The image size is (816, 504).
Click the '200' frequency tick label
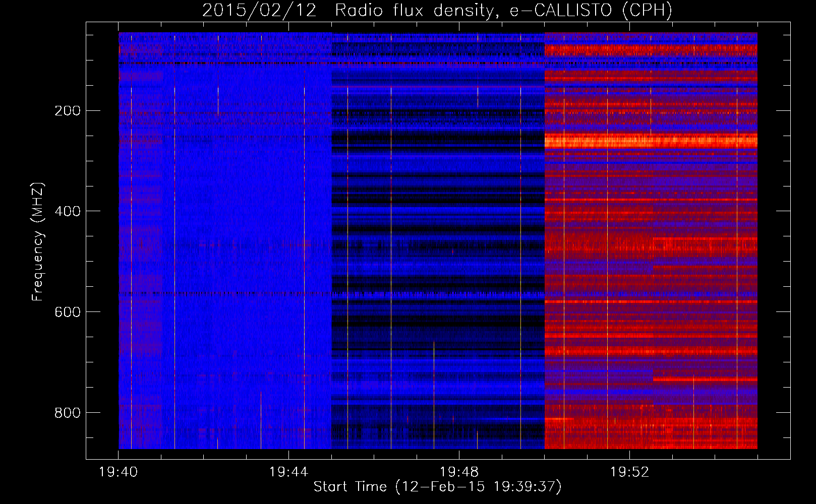click(x=68, y=111)
